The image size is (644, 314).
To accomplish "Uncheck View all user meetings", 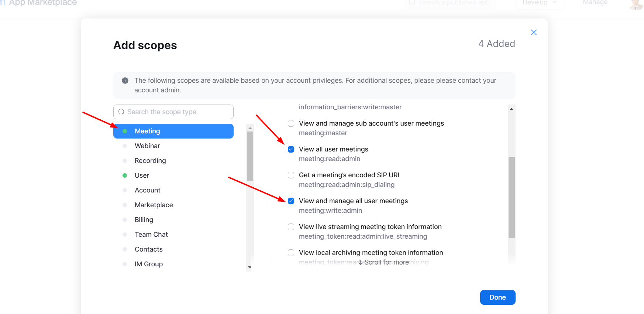I will pyautogui.click(x=291, y=149).
